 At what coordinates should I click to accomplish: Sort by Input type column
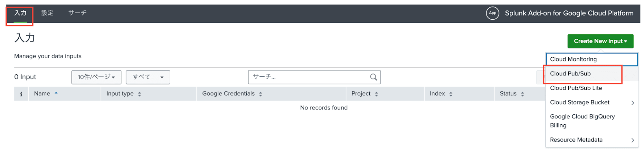(139, 94)
